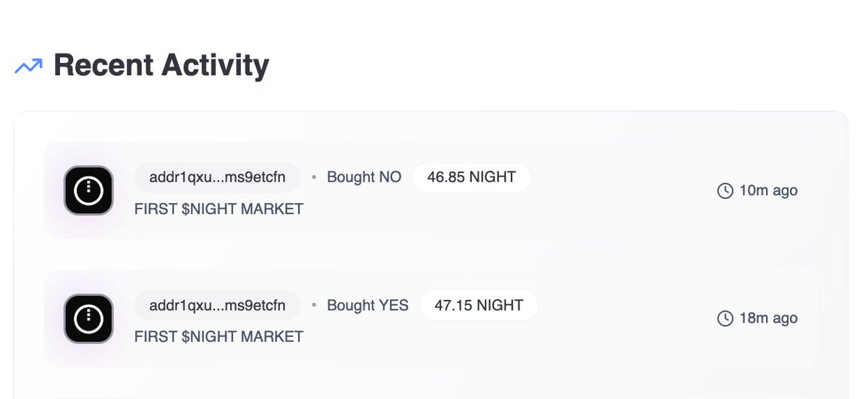Click the clock icon next to 18m ago
Image resolution: width=868 pixels, height=399 pixels.
click(x=725, y=319)
